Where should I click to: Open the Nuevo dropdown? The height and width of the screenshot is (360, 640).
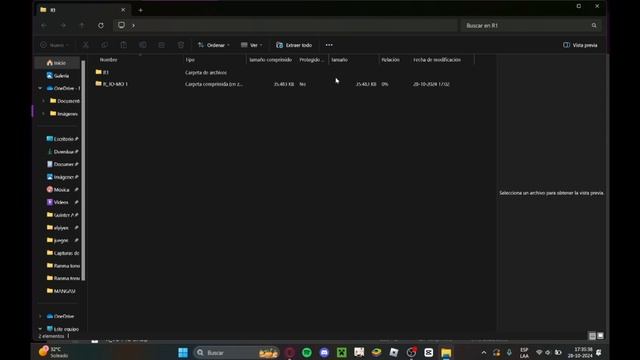(x=55, y=45)
